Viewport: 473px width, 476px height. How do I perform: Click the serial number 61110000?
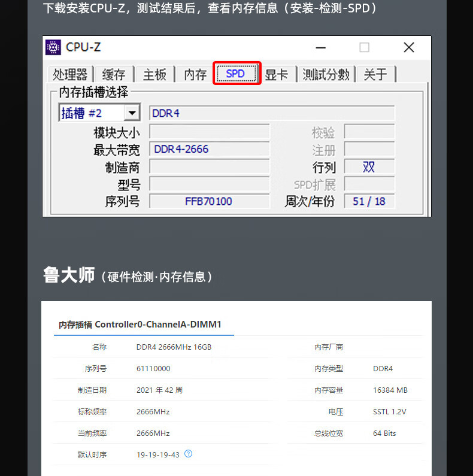[153, 369]
